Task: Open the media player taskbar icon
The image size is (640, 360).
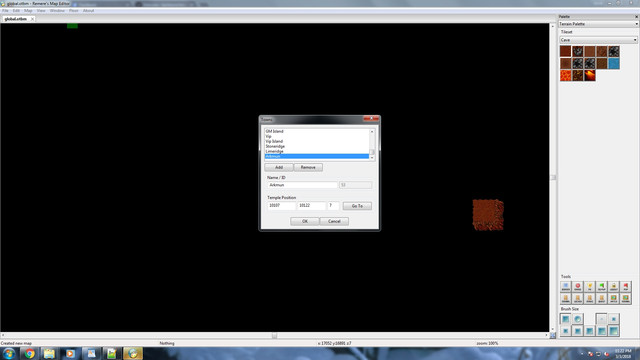Action: pyautogui.click(x=70, y=353)
